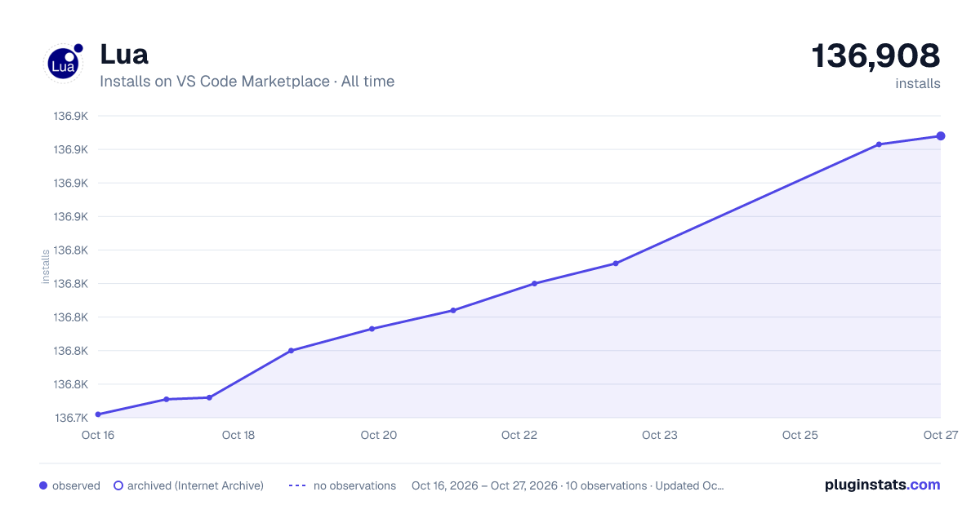This screenshot has width=980, height=514.
Task: Click the 'observed' legend label
Action: click(76, 485)
